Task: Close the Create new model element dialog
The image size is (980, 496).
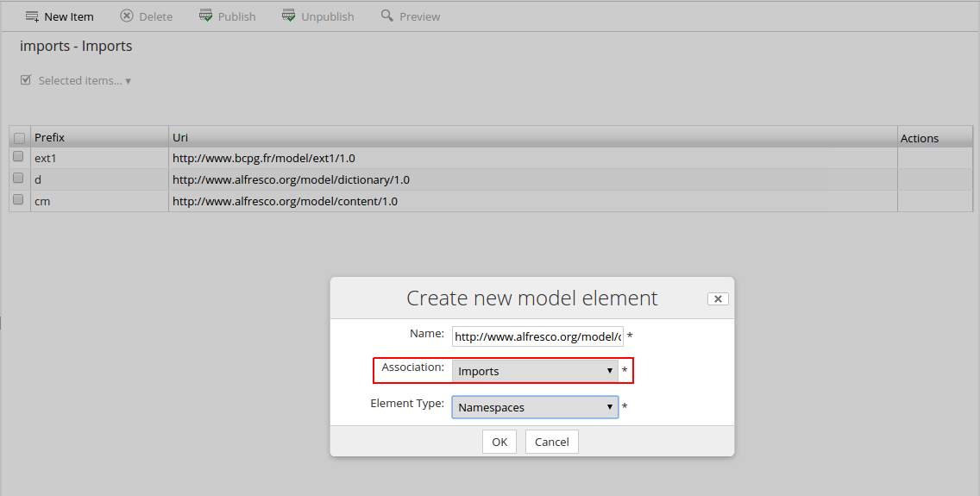Action: [x=718, y=298]
